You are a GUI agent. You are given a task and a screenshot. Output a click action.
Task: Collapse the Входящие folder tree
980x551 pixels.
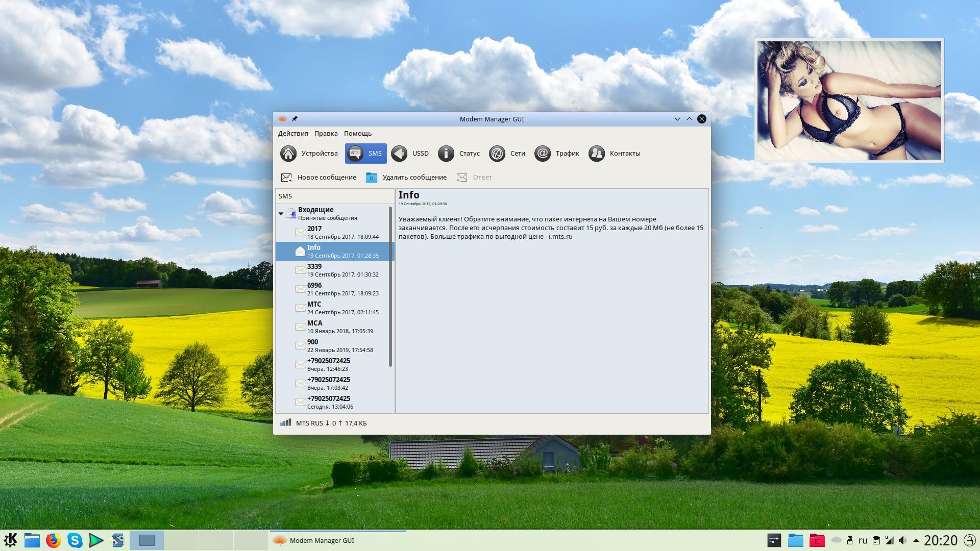[281, 214]
